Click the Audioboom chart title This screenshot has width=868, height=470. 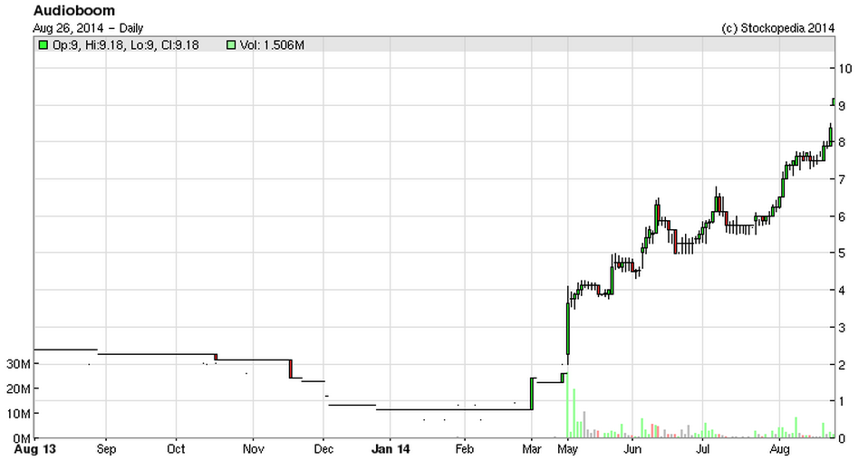(74, 10)
